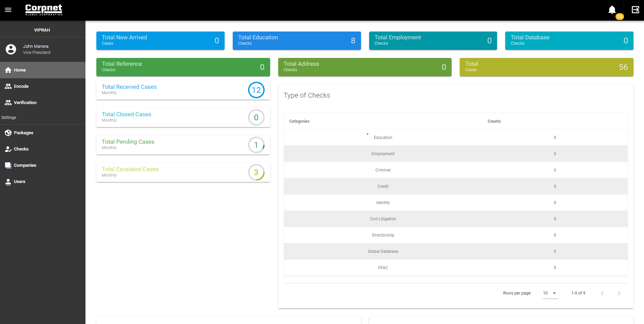The width and height of the screenshot is (644, 324).
Task: Click the Home house icon
Action: (8, 70)
